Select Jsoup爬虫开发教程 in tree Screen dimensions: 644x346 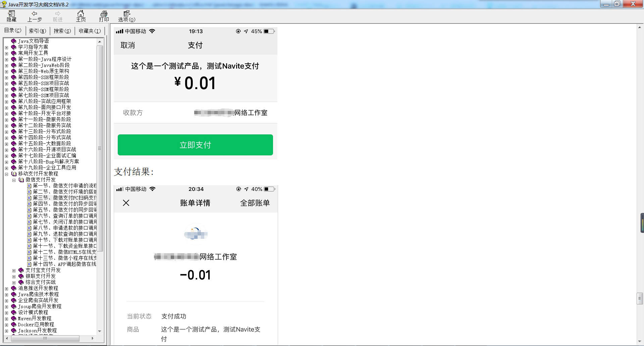click(x=40, y=306)
